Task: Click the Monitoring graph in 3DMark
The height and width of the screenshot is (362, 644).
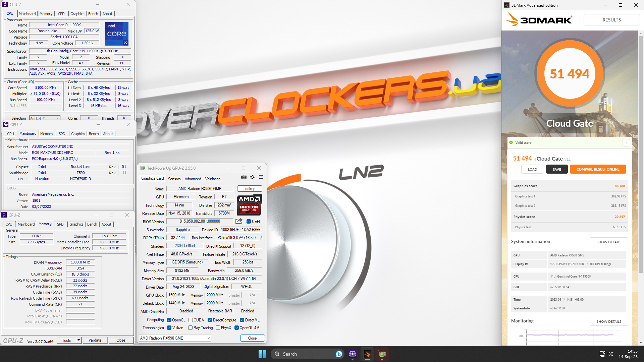Action: [569, 337]
